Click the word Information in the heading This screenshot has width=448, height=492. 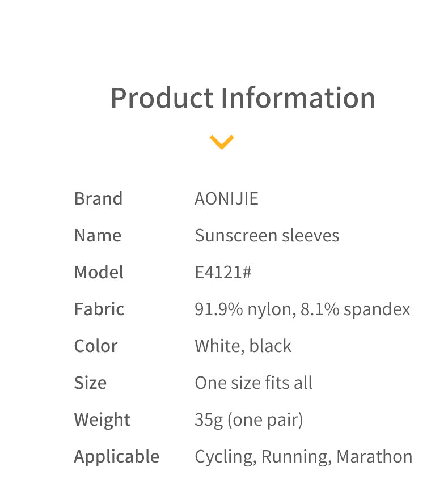point(298,97)
